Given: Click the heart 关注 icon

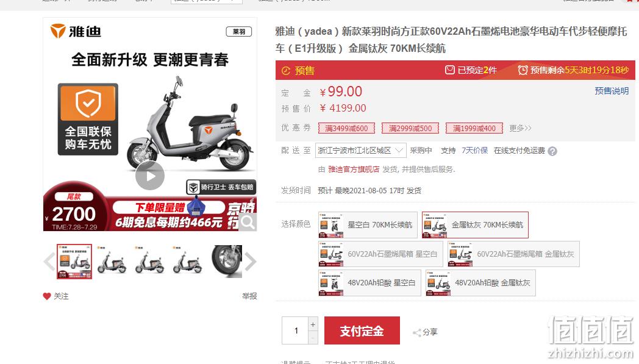Looking at the screenshot, I should (47, 296).
